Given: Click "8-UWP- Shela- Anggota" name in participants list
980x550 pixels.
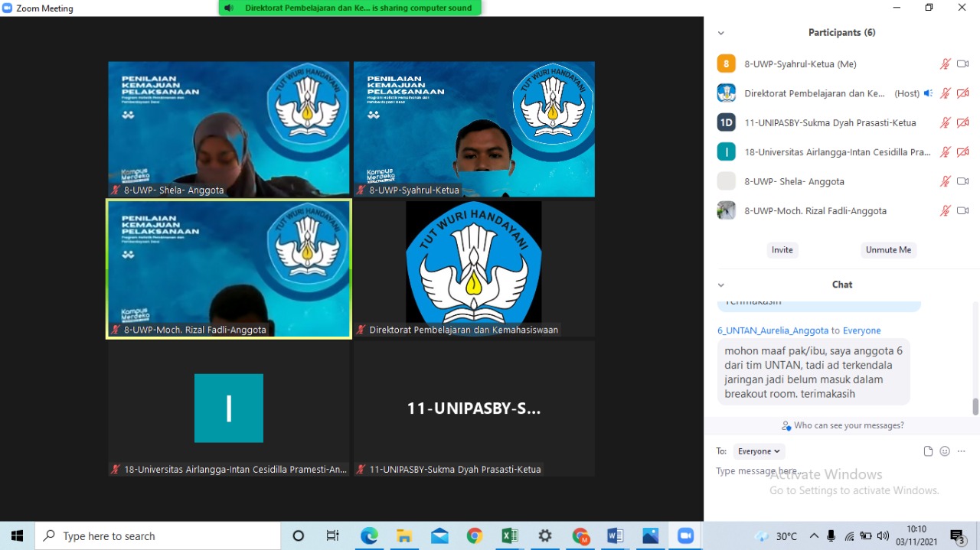Looking at the screenshot, I should pos(795,181).
